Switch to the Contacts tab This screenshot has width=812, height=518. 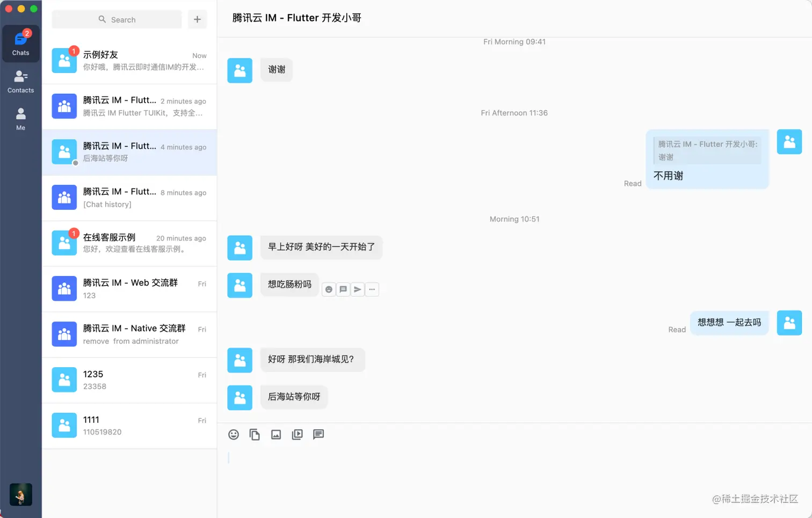[20, 82]
